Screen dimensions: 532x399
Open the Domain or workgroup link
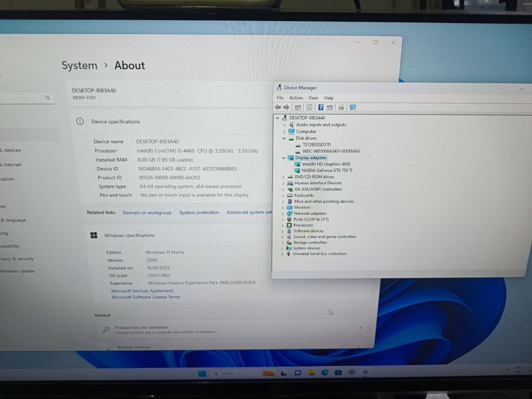click(147, 212)
